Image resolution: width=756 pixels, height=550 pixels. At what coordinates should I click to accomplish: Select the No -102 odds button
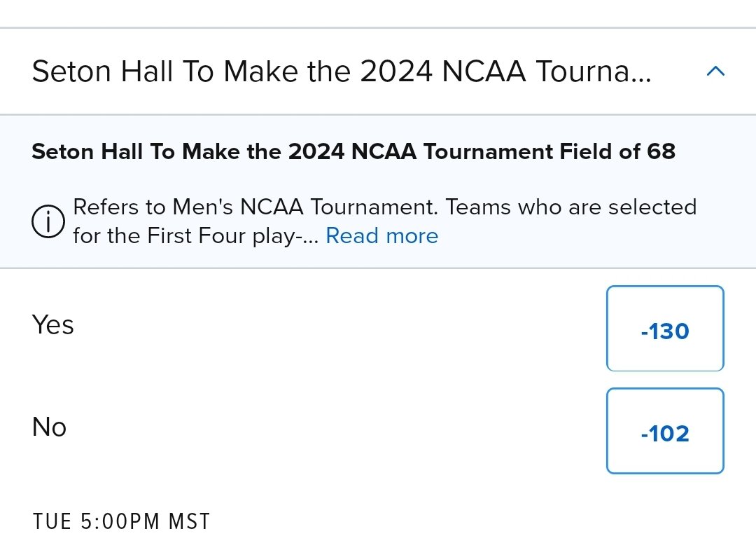(664, 432)
